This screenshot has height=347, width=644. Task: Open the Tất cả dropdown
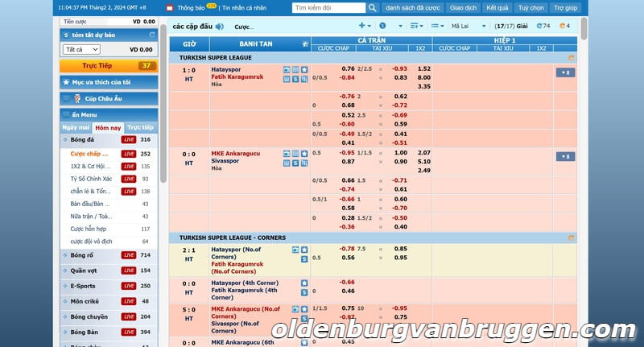pyautogui.click(x=81, y=49)
